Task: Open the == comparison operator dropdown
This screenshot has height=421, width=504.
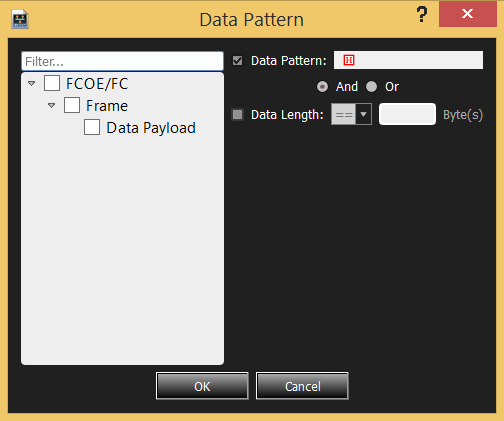Action: click(351, 114)
